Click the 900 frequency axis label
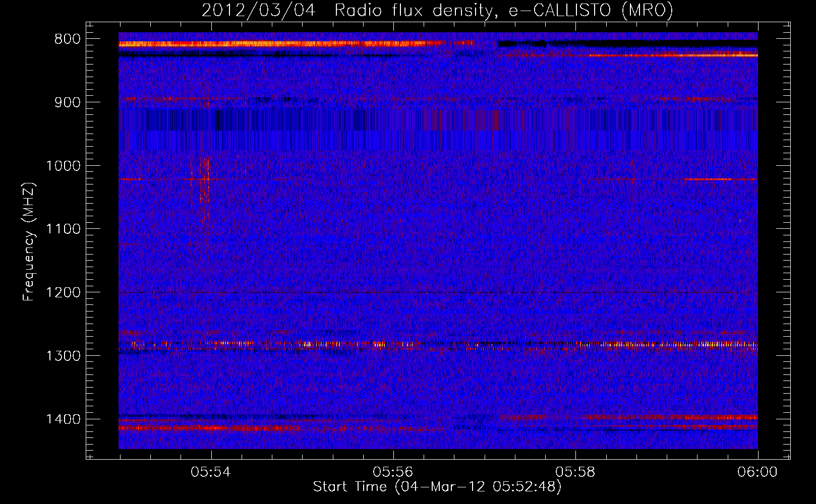This screenshot has width=816, height=504. point(68,102)
